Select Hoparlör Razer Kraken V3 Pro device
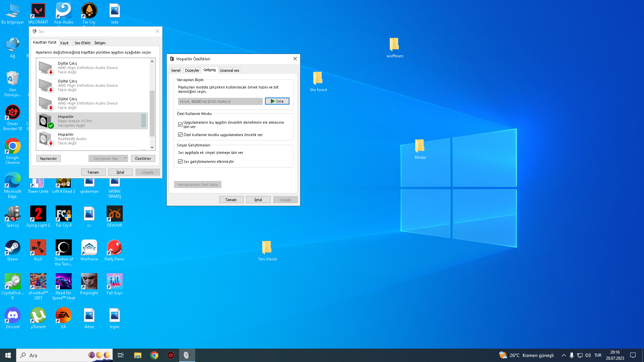Viewport: 644px width, 362px height. 92,121
